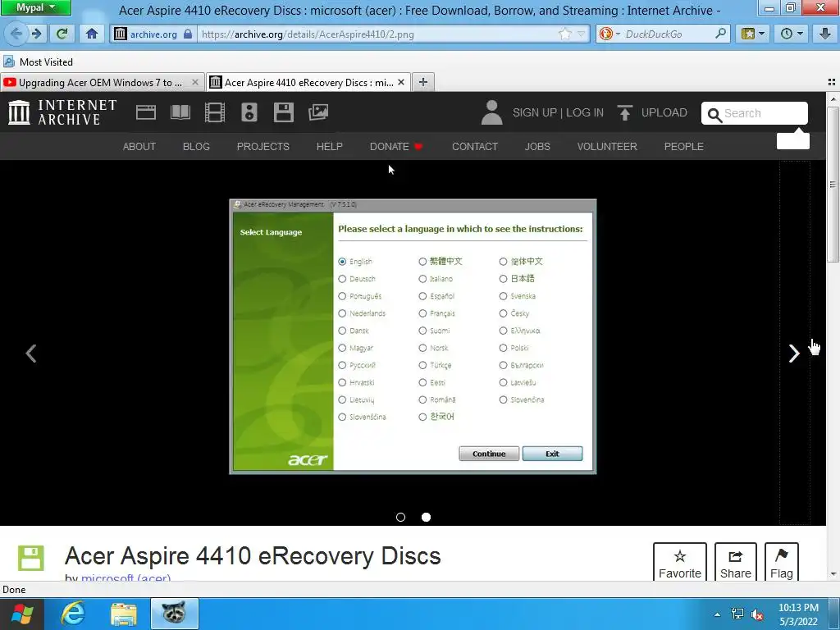Close the Acer Aspire 4410 eRecovery tab

click(400, 82)
